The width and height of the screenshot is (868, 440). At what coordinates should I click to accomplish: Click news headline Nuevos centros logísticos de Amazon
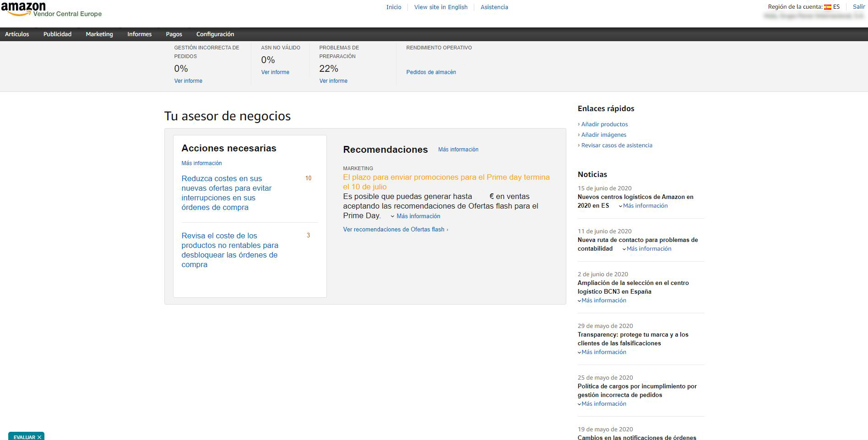coord(635,201)
